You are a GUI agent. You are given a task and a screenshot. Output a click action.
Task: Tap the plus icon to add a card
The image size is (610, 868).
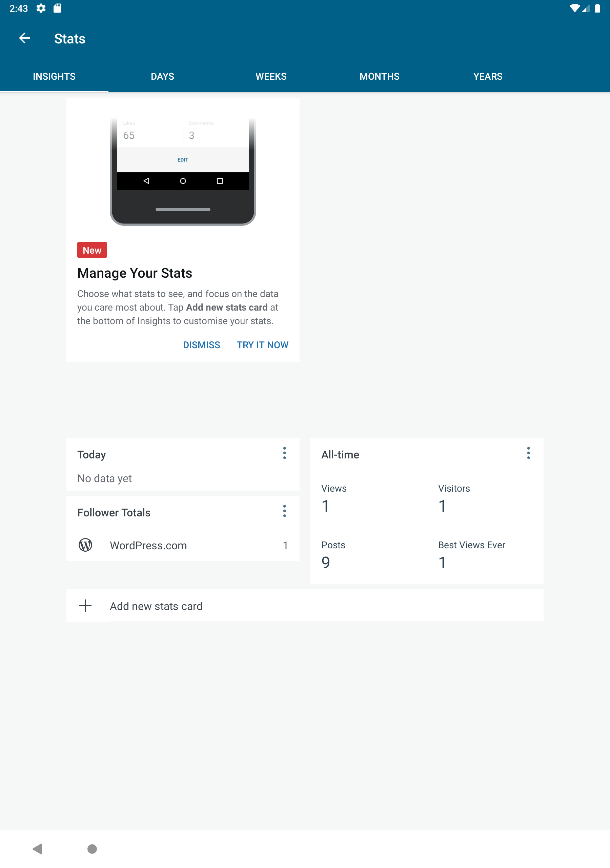[x=85, y=606]
